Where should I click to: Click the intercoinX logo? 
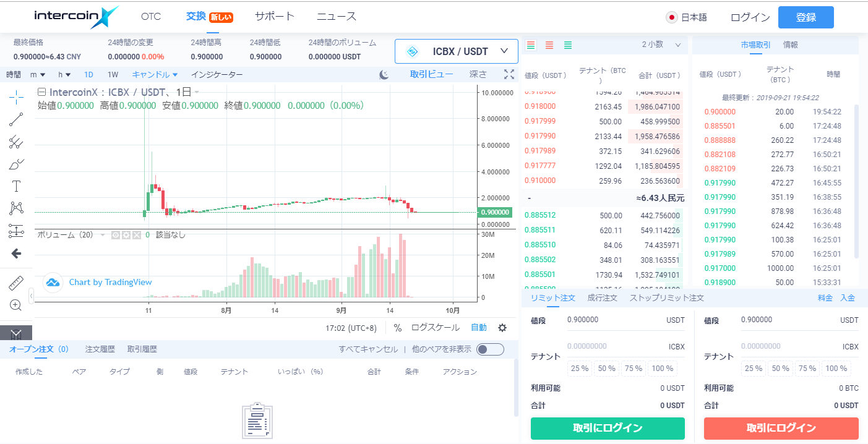tap(76, 17)
